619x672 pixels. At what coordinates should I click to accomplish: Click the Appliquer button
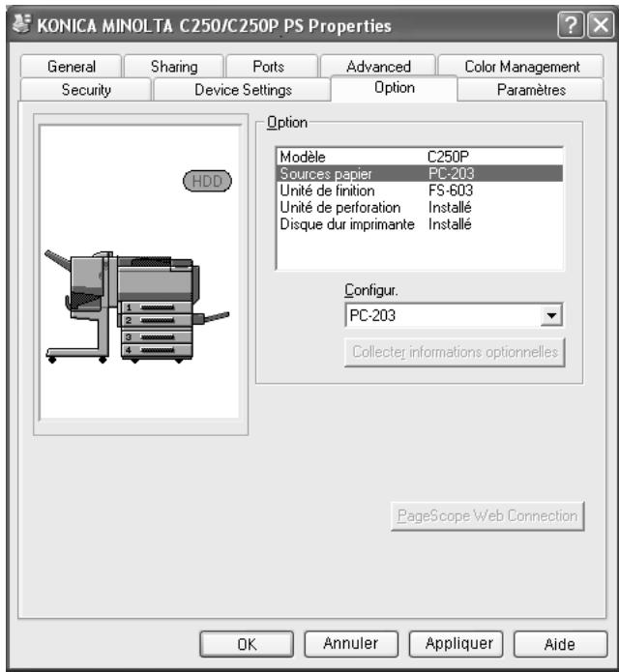click(x=457, y=644)
